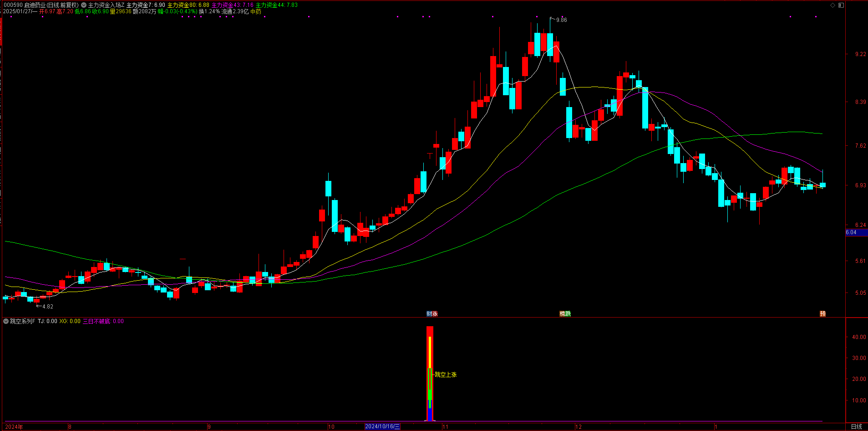Screen dimensions: 868x431
Task: Click the 4.82 low price annotation
Action: [x=47, y=307]
